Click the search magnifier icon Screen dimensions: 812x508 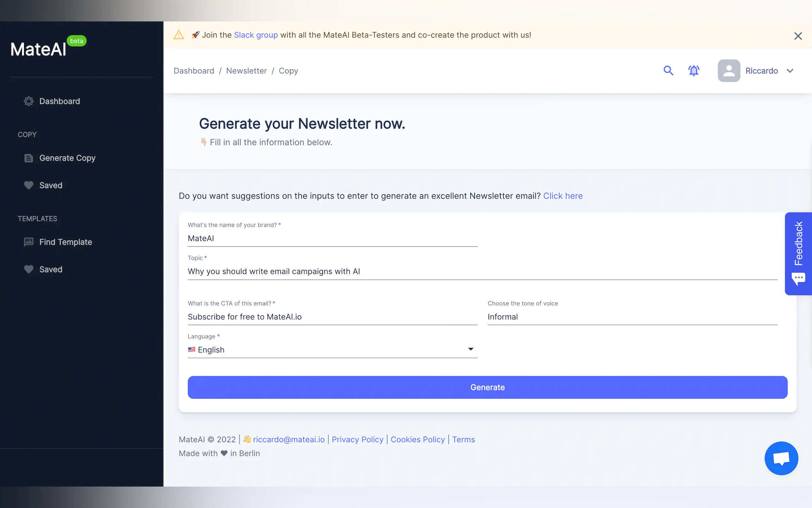point(668,71)
